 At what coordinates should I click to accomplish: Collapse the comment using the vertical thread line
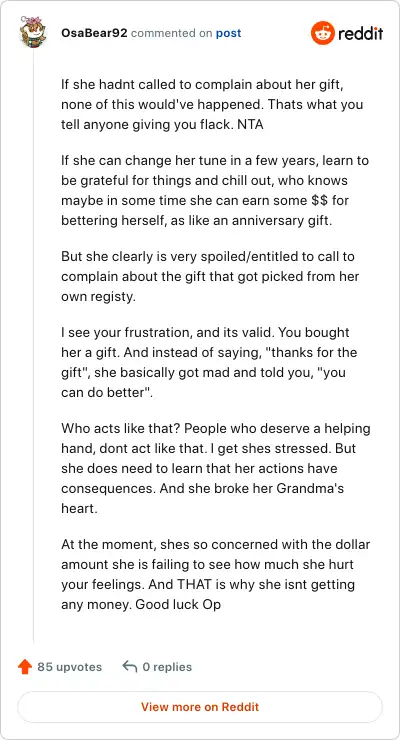pyautogui.click(x=33, y=347)
